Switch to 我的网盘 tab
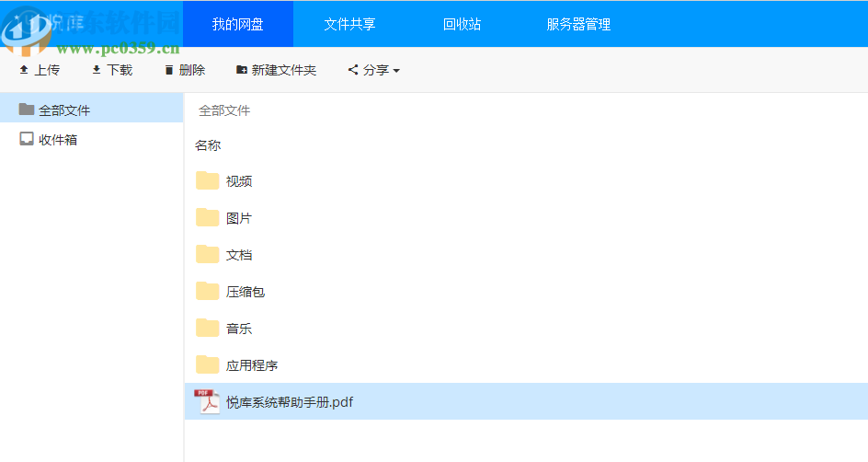 [x=238, y=24]
